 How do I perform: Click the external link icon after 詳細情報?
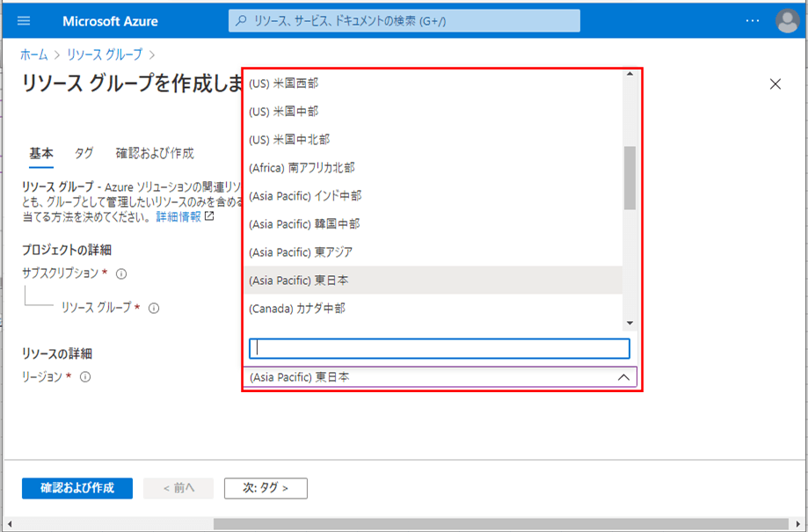coord(209,216)
